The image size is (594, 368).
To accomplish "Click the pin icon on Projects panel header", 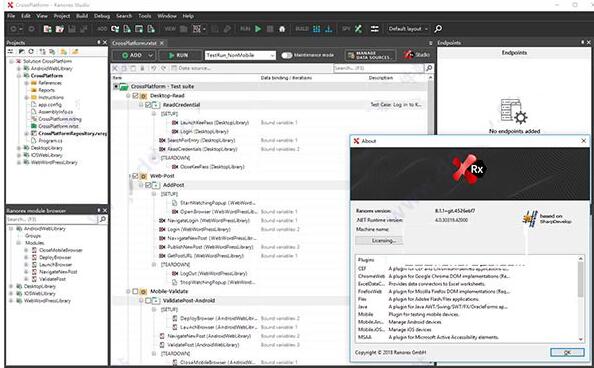I will tap(99, 42).
